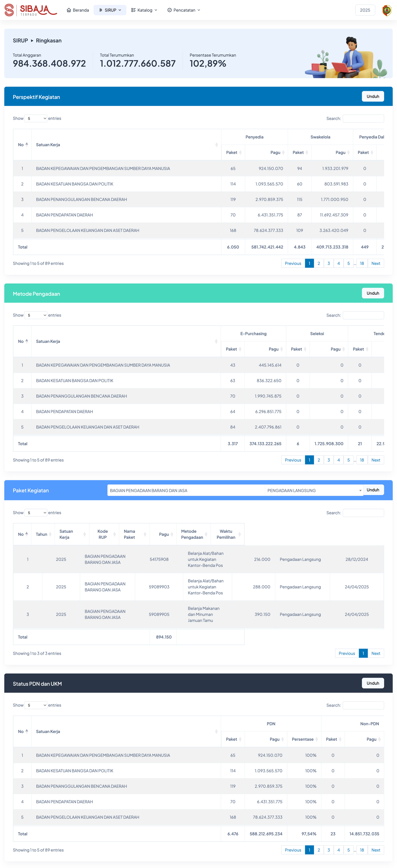The height and width of the screenshot is (868, 397).
Task: Download Status PDN dan UKM with Unduh
Action: click(x=373, y=683)
